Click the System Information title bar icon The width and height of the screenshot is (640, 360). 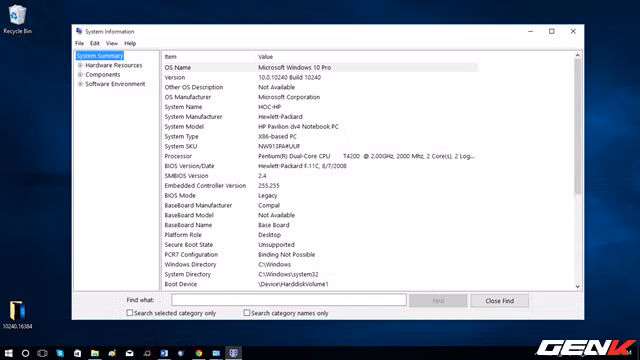click(x=79, y=31)
